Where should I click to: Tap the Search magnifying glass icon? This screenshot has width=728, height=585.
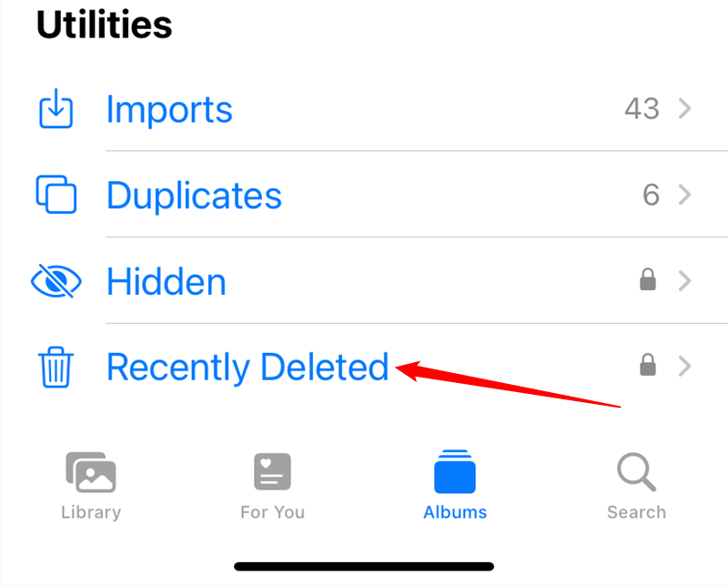(x=636, y=473)
